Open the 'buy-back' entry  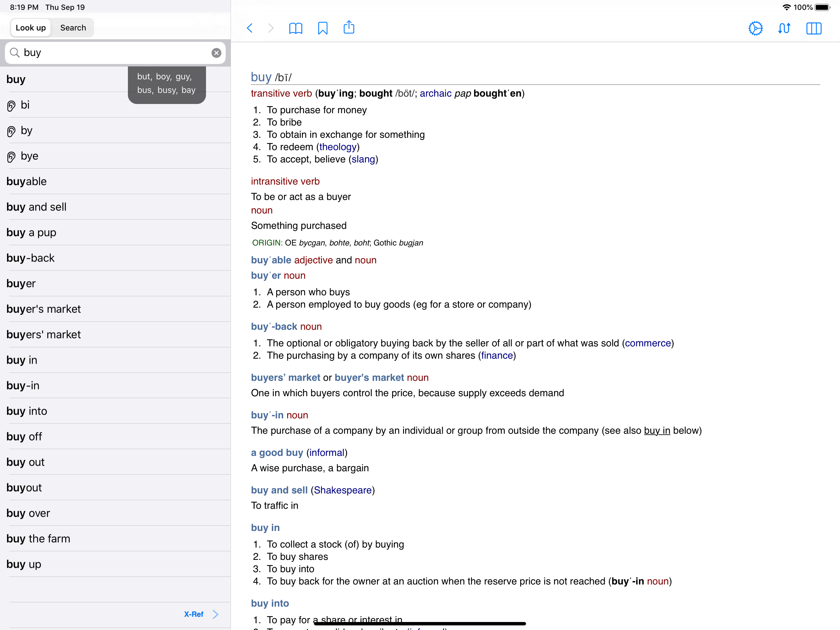30,258
